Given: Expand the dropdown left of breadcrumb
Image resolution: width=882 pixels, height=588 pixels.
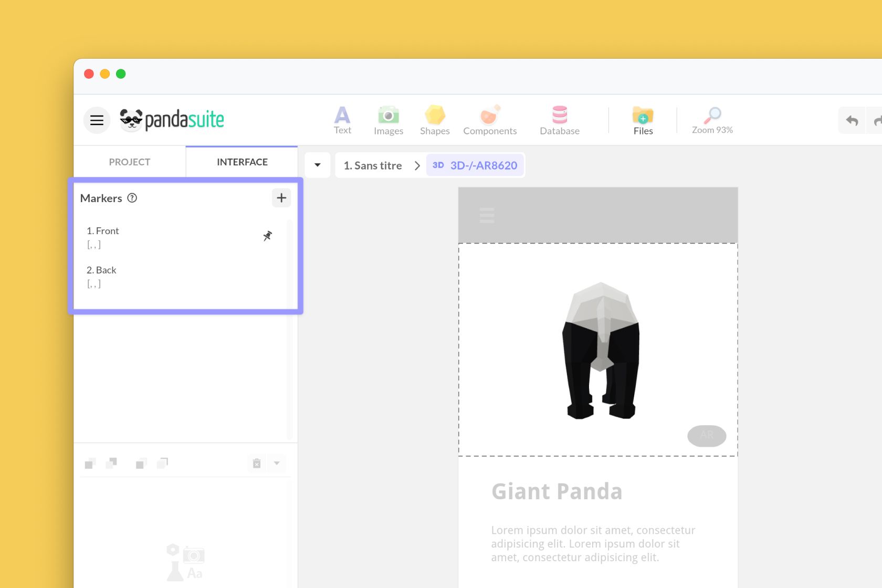Looking at the screenshot, I should (x=317, y=165).
